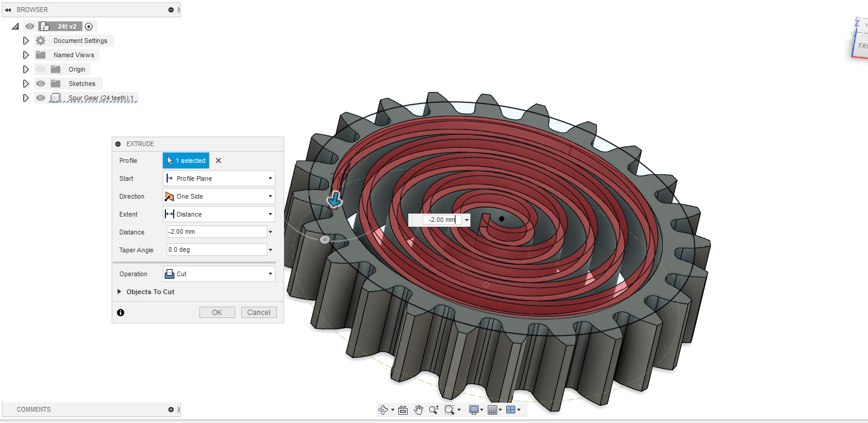The image size is (868, 423).
Task: Open the Operation dropdown in Extrude dialog
Action: pyautogui.click(x=270, y=273)
